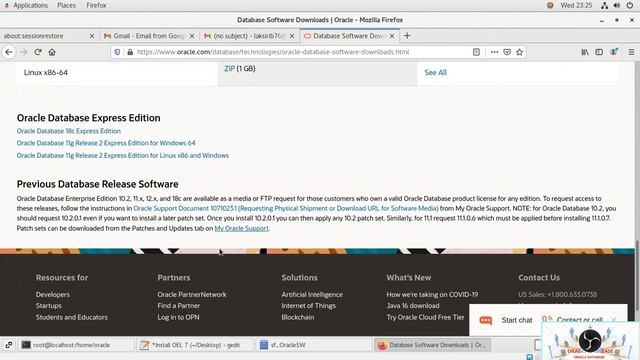Click Students and Educators footer link

(x=71, y=317)
